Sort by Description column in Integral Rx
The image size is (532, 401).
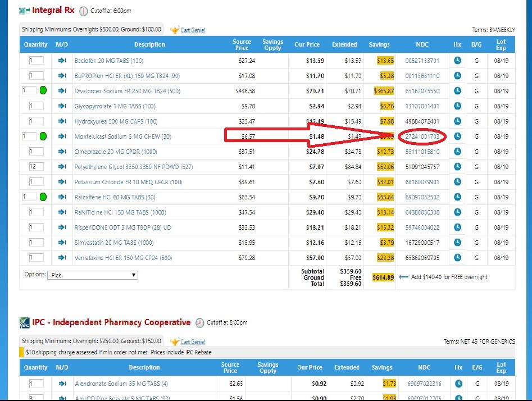149,44
